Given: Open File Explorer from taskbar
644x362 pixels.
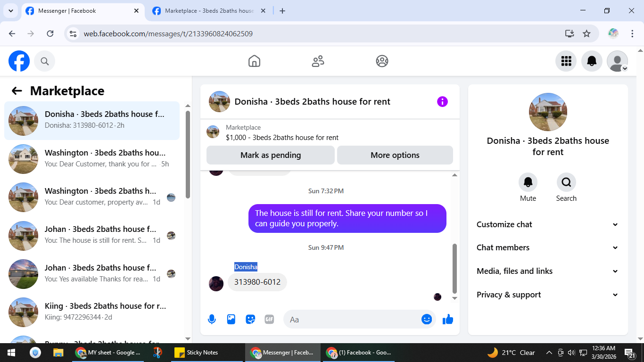Looking at the screenshot, I should click(x=58, y=353).
